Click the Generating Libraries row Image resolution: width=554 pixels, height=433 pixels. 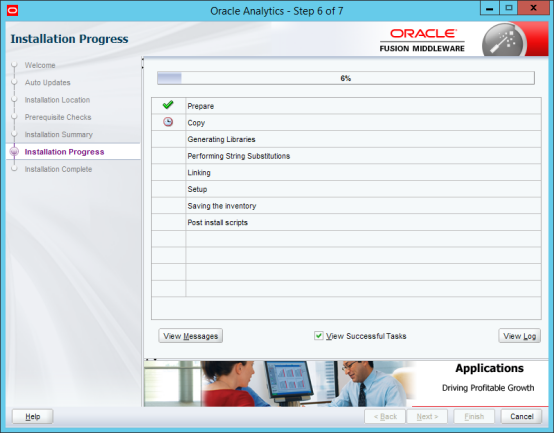[346, 139]
